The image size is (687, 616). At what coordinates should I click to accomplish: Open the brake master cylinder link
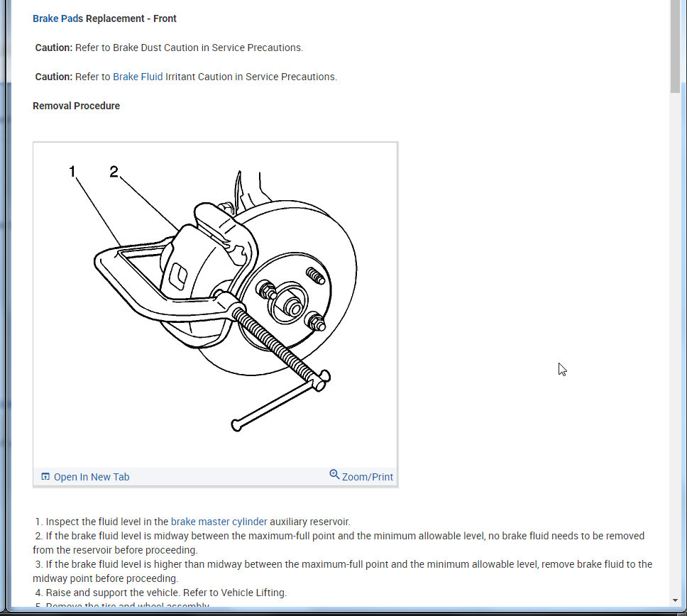coord(219,522)
